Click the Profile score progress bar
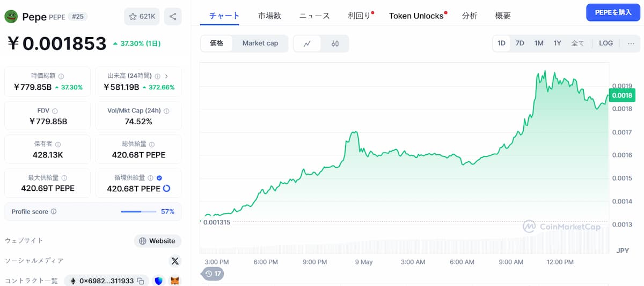644x286 pixels. click(x=138, y=212)
